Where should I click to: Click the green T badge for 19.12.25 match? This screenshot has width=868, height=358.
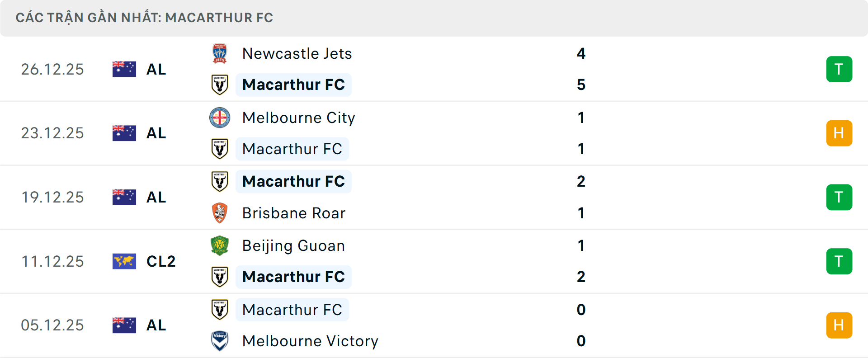[839, 197]
